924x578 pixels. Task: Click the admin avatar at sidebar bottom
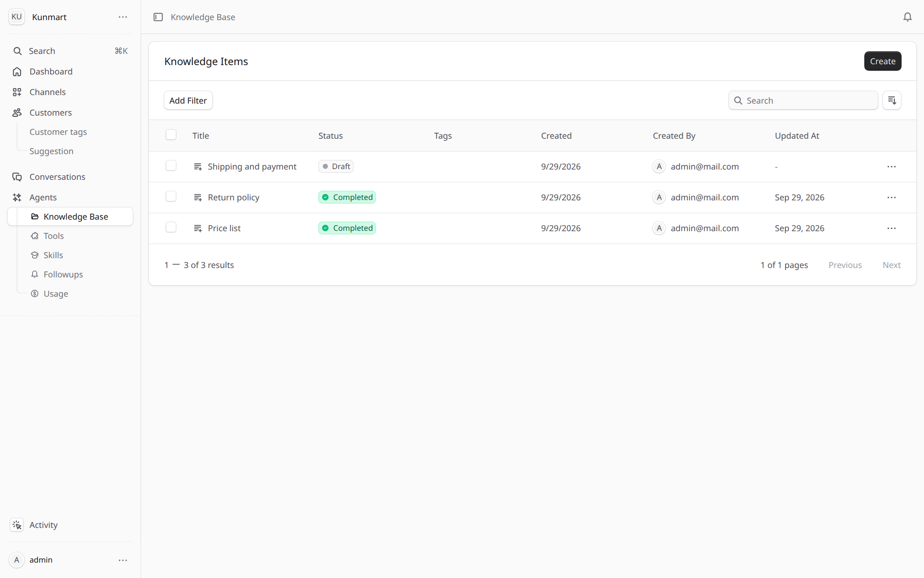[17, 560]
